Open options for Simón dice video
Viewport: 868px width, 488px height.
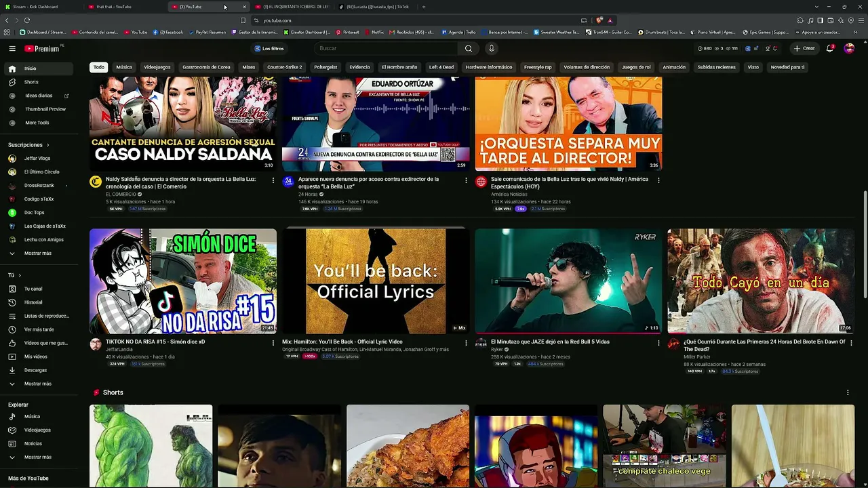click(273, 343)
